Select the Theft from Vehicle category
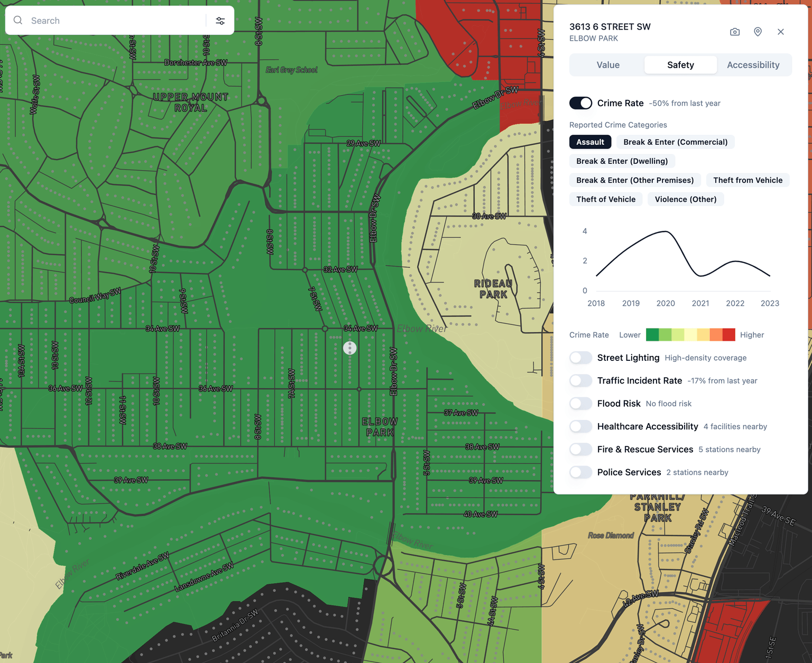The width and height of the screenshot is (812, 663). 748,180
